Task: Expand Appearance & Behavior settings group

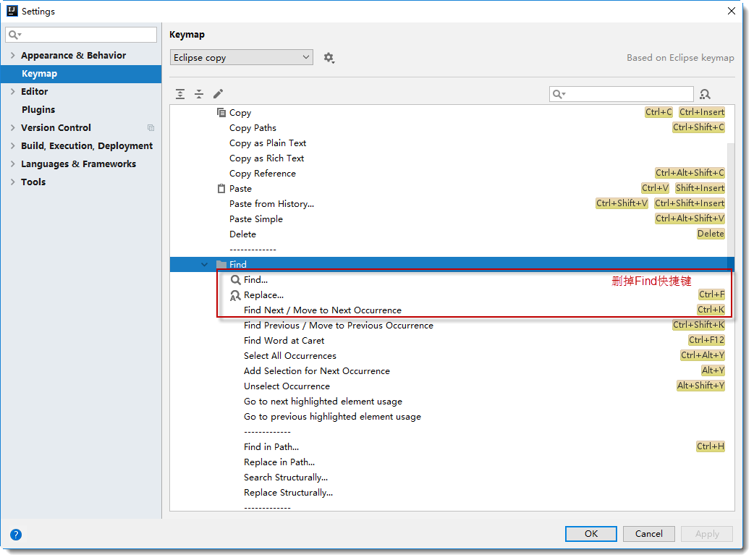Action: pyautogui.click(x=12, y=55)
